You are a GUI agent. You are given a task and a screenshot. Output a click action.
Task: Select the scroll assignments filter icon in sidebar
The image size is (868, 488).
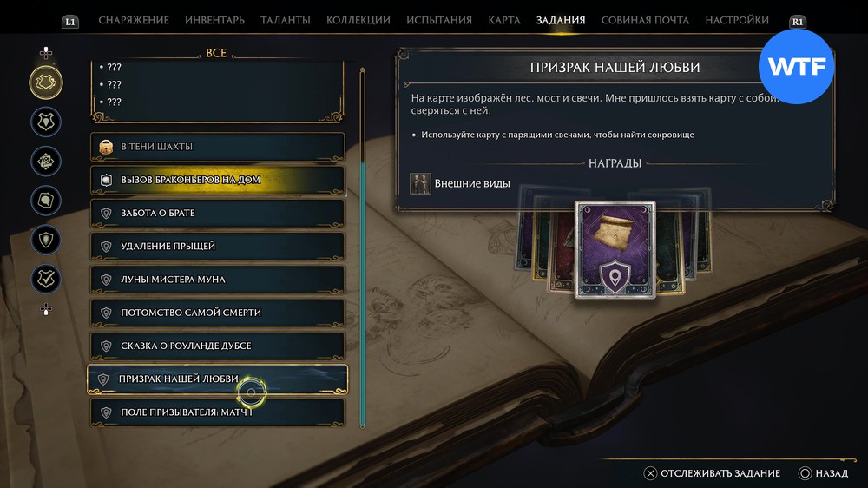pyautogui.click(x=46, y=201)
